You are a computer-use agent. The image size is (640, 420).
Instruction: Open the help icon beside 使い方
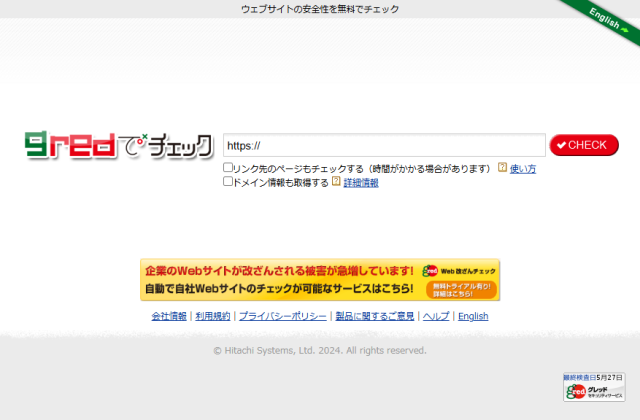(502, 167)
